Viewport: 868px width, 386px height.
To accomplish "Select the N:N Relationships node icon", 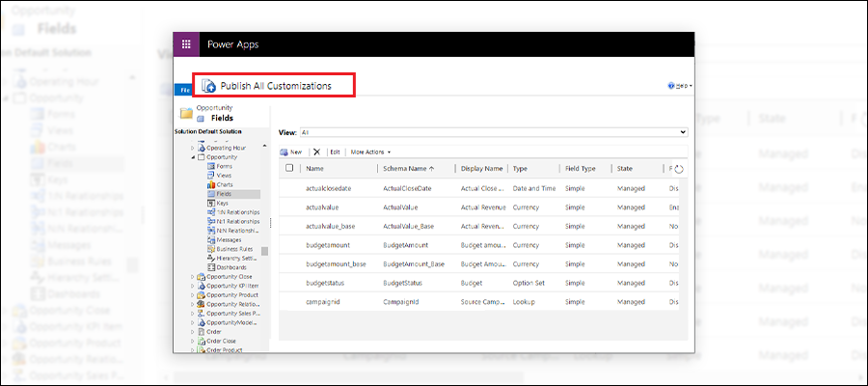I will 211,231.
